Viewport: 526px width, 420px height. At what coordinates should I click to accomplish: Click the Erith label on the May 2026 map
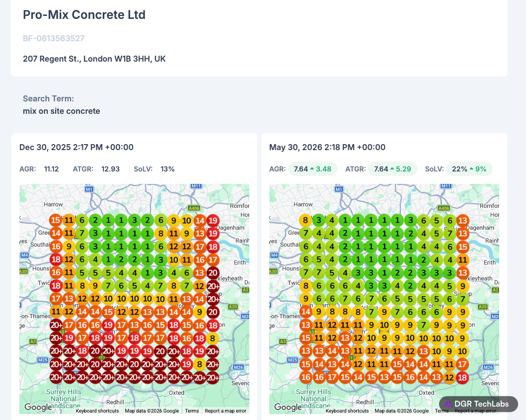pyautogui.click(x=489, y=262)
